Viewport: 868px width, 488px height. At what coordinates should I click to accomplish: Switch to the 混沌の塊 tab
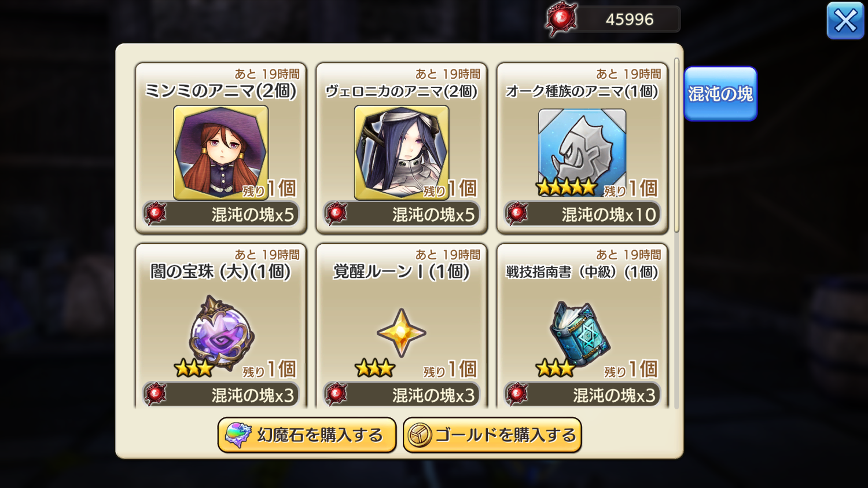(x=720, y=94)
